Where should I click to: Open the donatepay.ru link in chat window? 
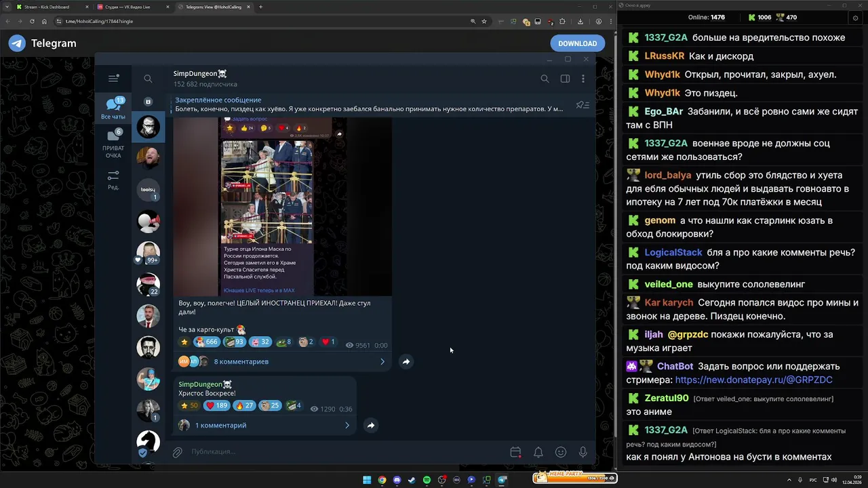click(753, 380)
